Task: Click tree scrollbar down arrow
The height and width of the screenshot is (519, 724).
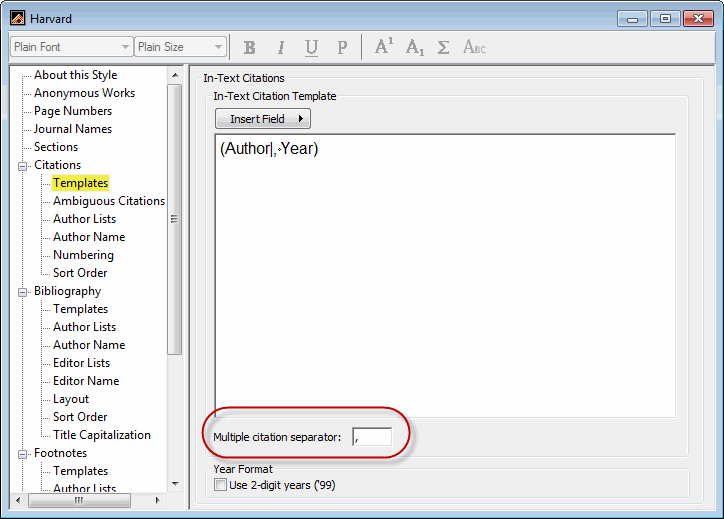Action: coord(175,484)
